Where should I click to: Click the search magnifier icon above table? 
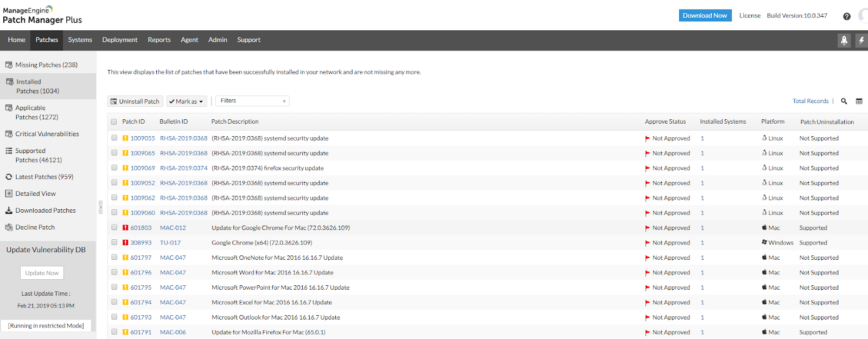(844, 101)
